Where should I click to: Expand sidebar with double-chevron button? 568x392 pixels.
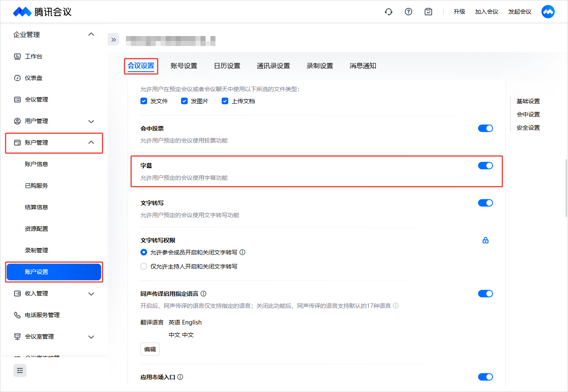click(x=114, y=40)
